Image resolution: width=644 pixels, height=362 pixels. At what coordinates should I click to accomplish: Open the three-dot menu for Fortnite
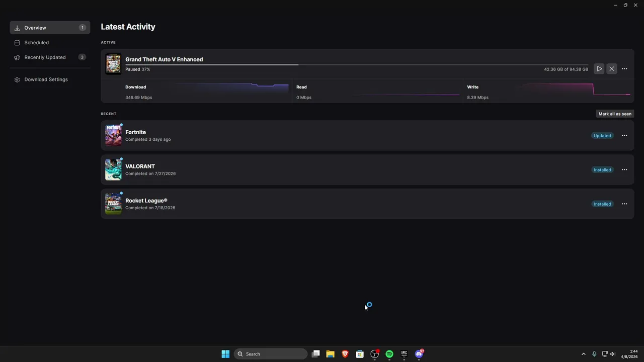tap(624, 135)
